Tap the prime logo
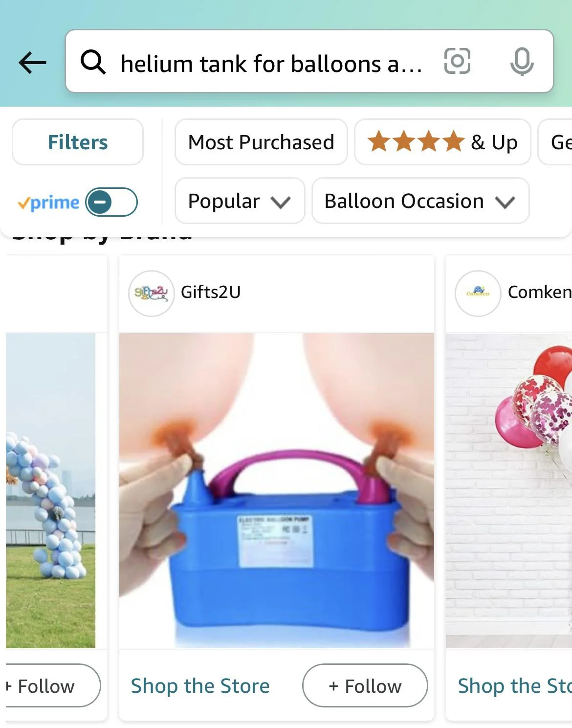Image resolution: width=572 pixels, height=728 pixels. pos(48,202)
